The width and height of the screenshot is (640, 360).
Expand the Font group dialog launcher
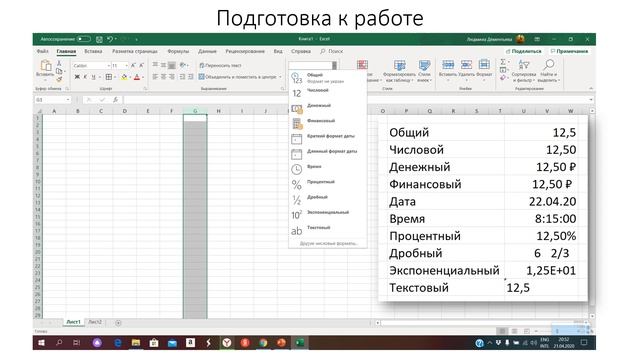click(145, 88)
